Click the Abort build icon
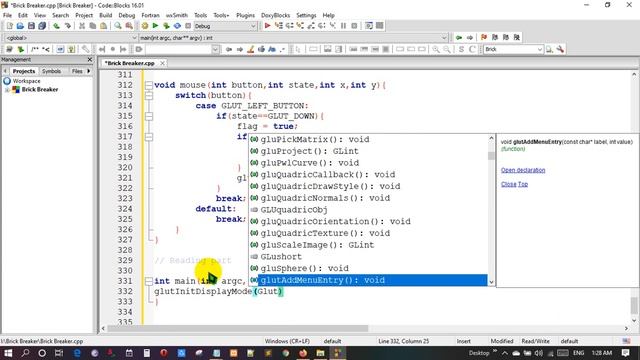Viewport: 640px width, 360px height. [x=188, y=26]
